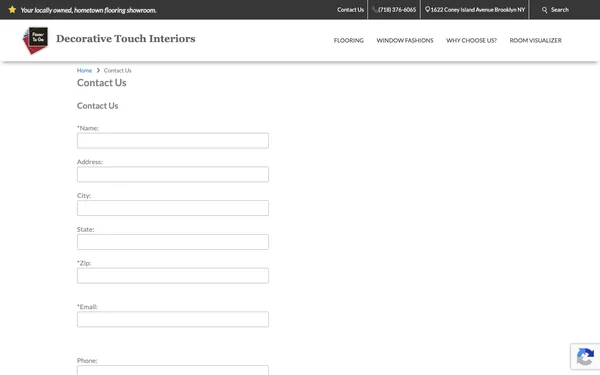This screenshot has height=375, width=600.
Task: Focus the Zip input field
Action: pos(173,276)
